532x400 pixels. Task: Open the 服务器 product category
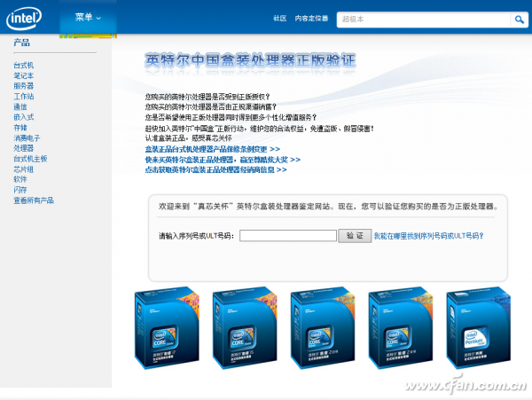click(23, 86)
